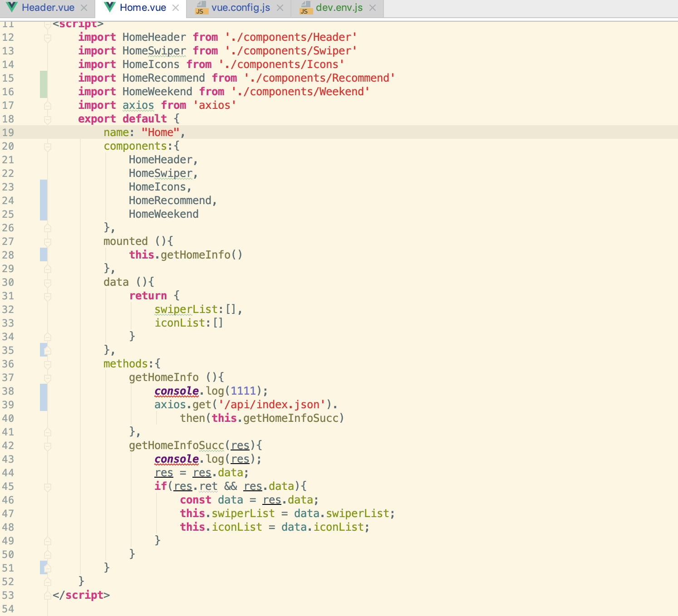
Task: Click 'export default' keyword line
Action: click(123, 119)
